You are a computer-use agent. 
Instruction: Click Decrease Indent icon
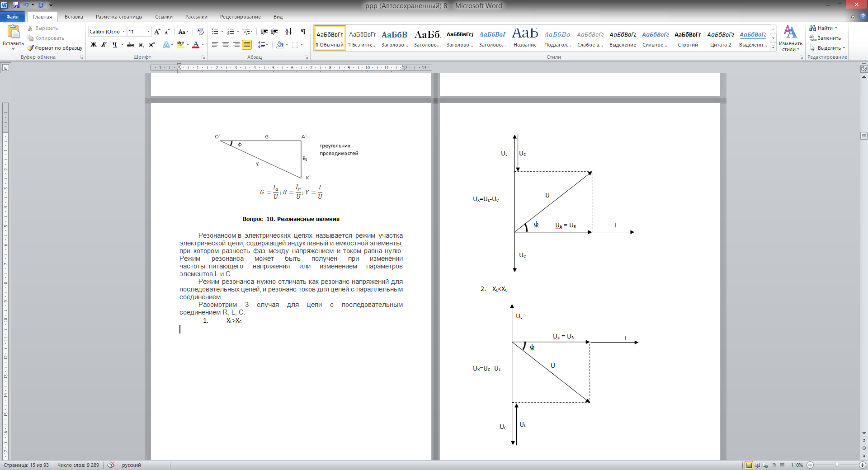tap(264, 32)
